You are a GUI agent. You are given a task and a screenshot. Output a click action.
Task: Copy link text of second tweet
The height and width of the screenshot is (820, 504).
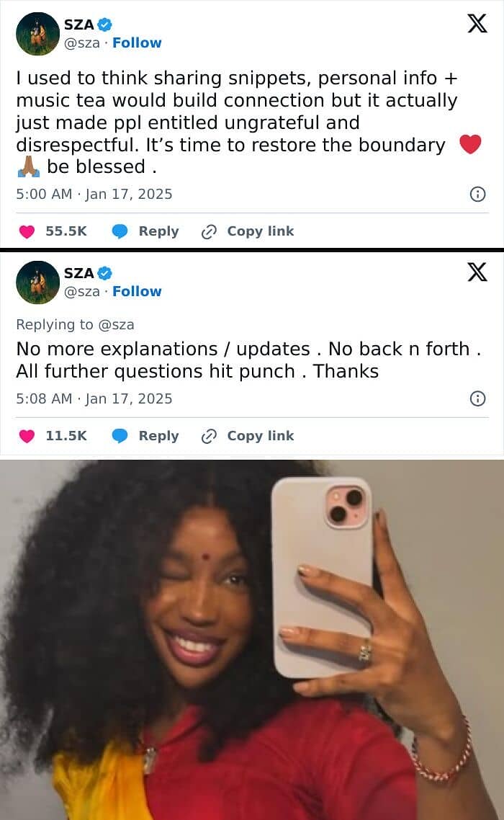coord(261,436)
